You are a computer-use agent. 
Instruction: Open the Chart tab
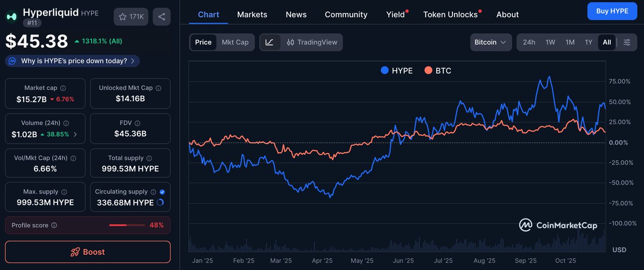[x=208, y=14]
